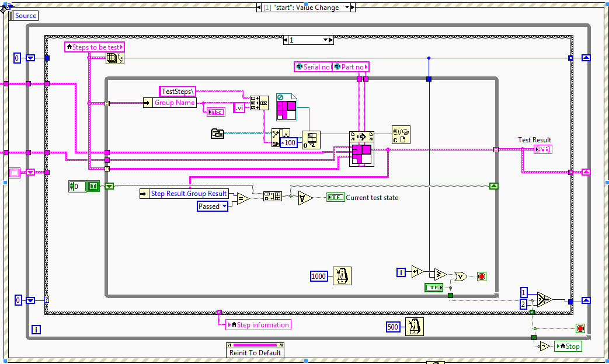Open the event case selector dropdown arrow

click(347, 8)
